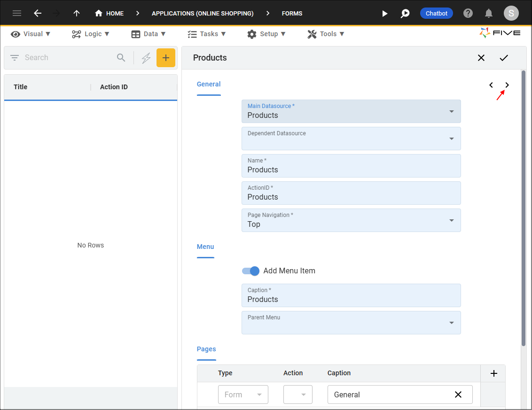Open the Visual menu
Screen dimensions: 532x410
coord(31,34)
